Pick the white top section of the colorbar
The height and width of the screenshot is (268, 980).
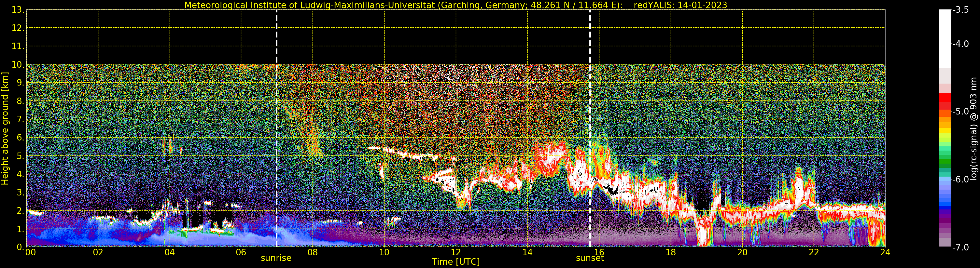click(x=945, y=39)
